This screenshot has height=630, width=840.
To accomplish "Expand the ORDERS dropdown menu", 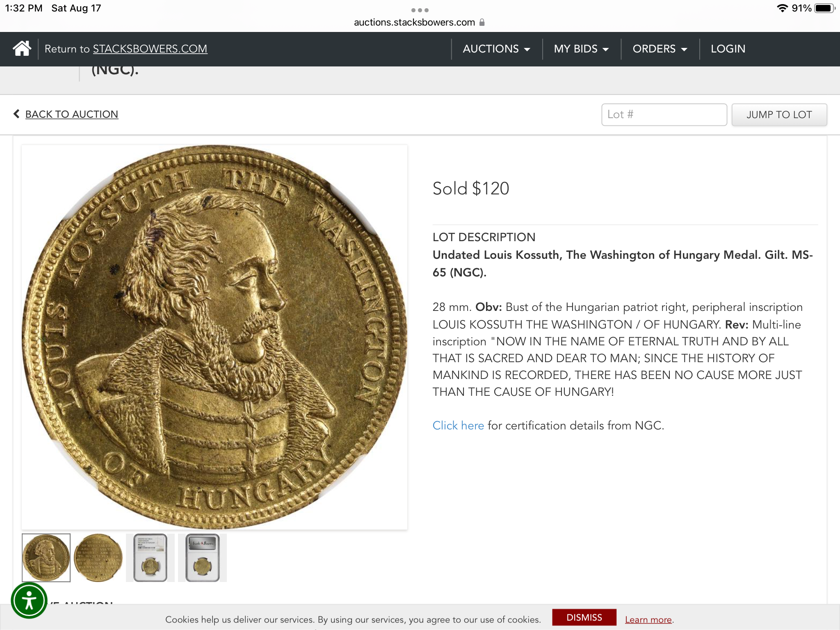I will point(660,49).
